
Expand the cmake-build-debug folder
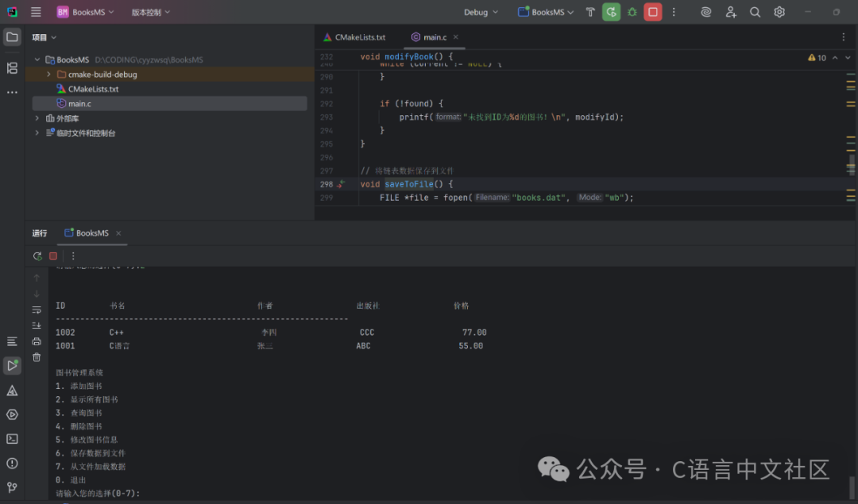coord(48,75)
